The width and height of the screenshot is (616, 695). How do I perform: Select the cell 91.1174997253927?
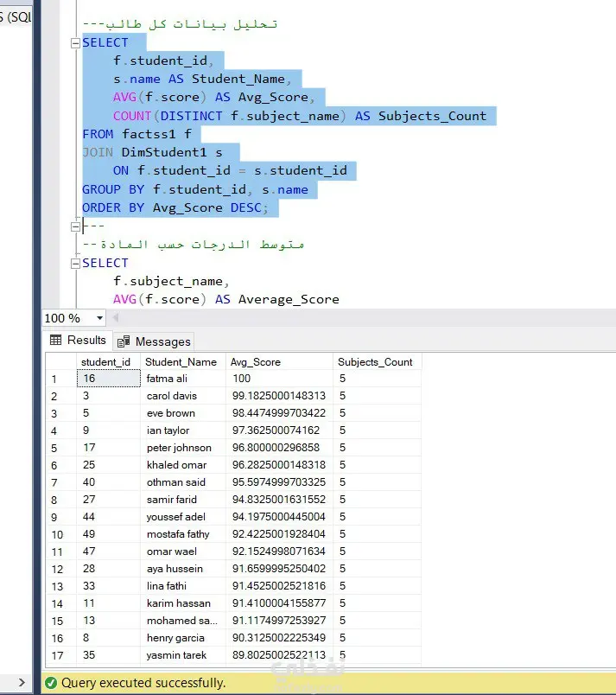(279, 621)
